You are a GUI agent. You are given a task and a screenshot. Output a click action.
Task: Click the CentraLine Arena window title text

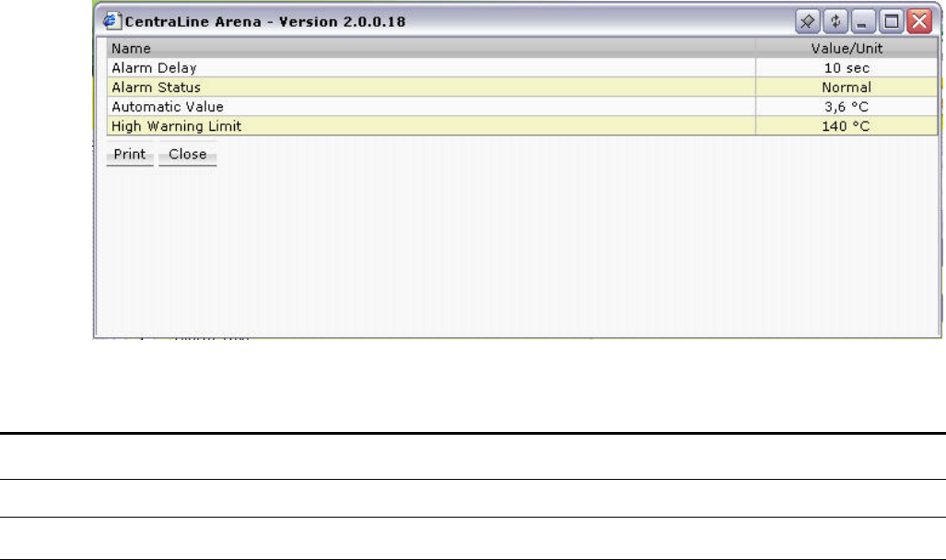pyautogui.click(x=265, y=22)
